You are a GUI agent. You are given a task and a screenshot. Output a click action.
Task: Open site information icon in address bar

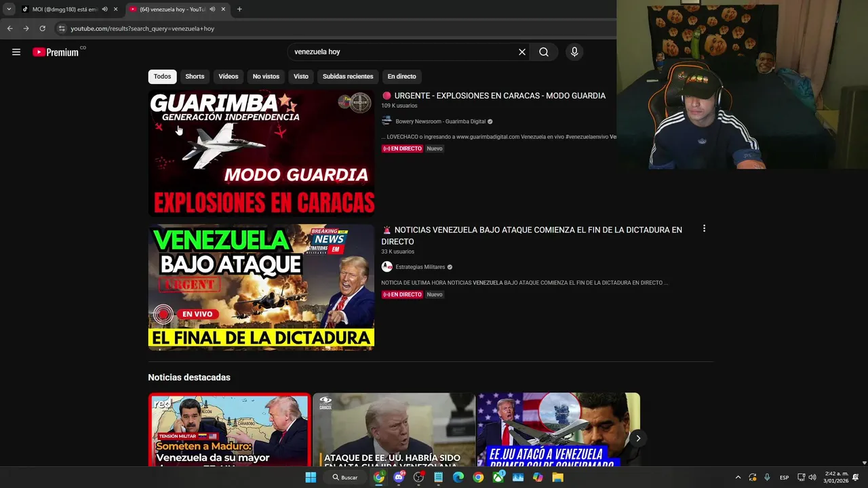(62, 28)
